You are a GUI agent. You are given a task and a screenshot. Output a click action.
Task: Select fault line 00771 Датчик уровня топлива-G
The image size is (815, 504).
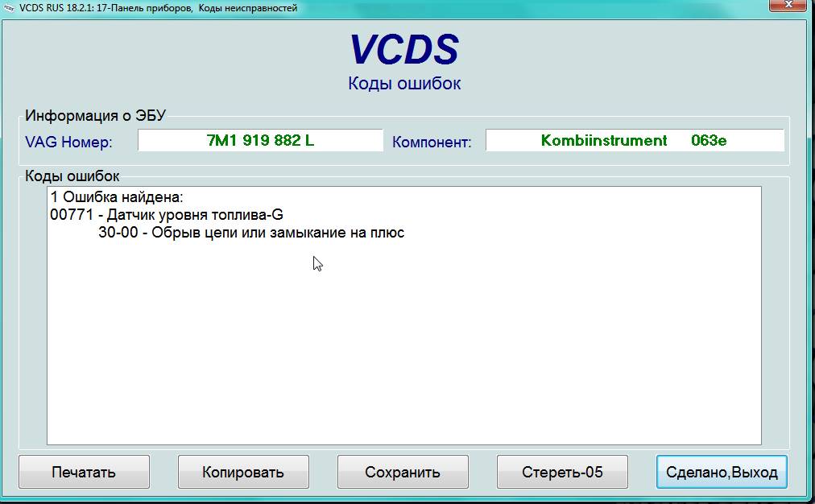(167, 215)
